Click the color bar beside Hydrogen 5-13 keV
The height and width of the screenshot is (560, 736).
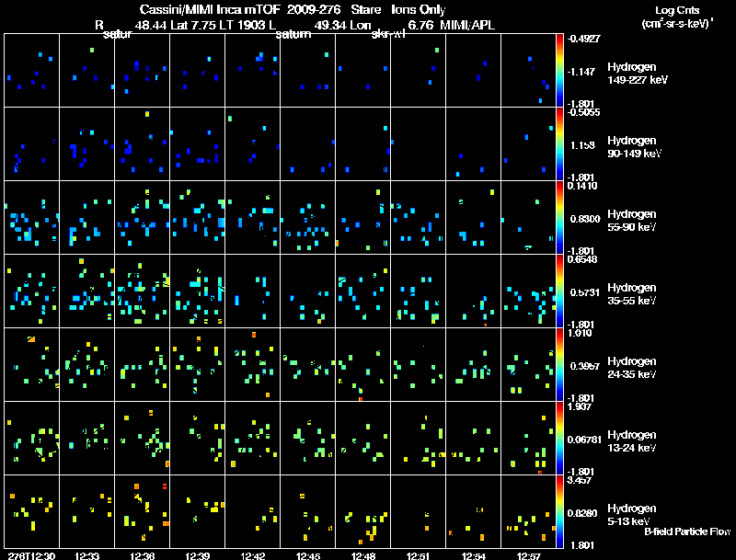point(559,511)
